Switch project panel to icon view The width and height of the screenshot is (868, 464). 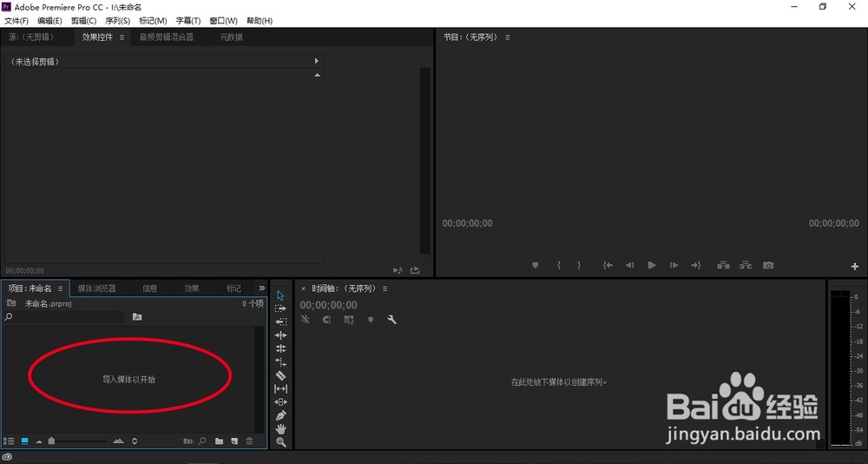[x=25, y=441]
